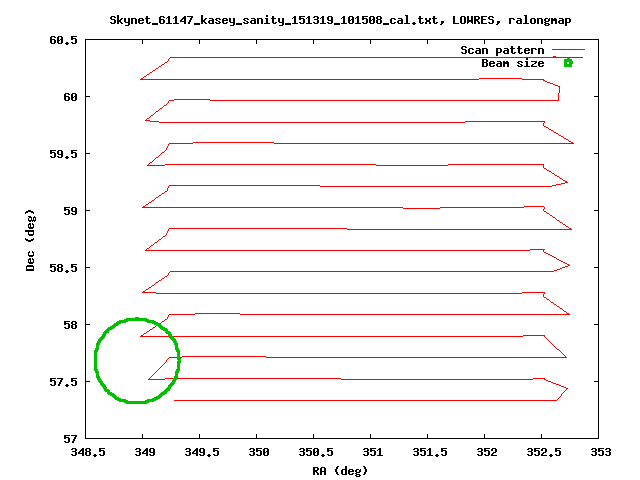Click the 60.5 tick label on y-axis
This screenshot has height=480, width=640.
[62, 40]
